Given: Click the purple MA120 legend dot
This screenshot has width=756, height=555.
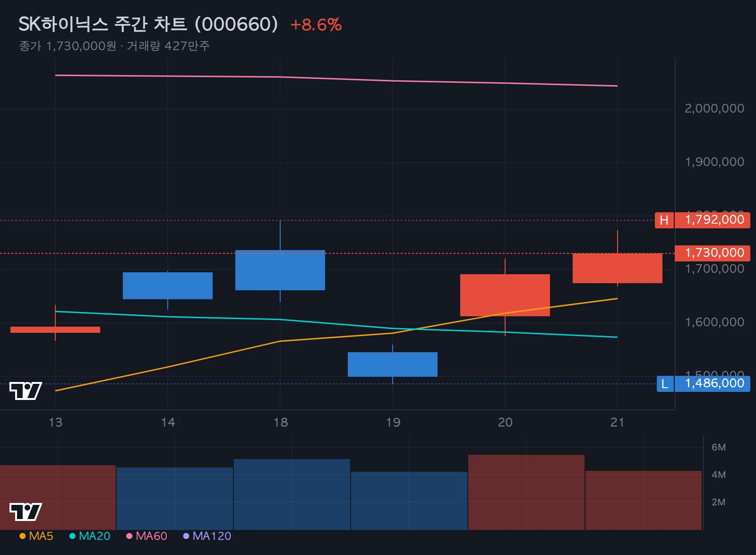Looking at the screenshot, I should [186, 536].
